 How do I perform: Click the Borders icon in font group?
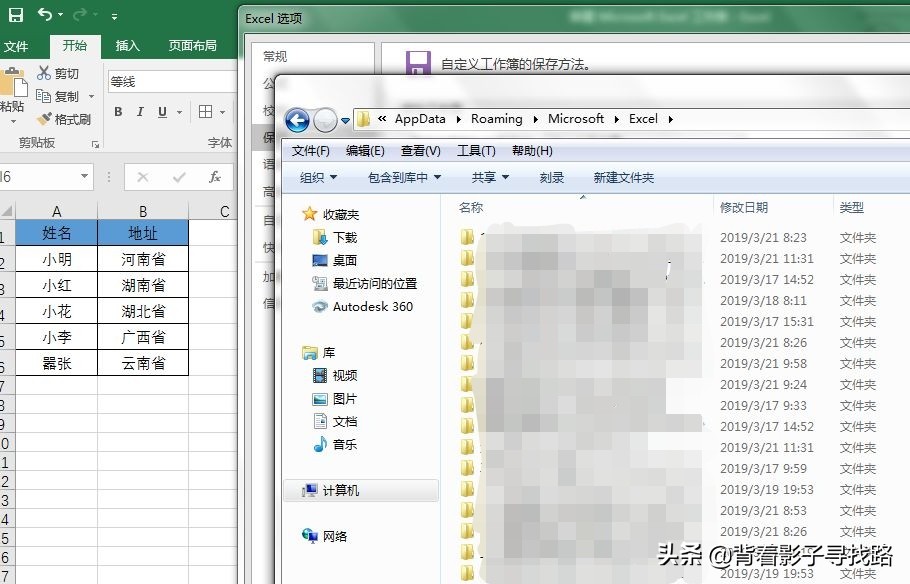point(205,111)
